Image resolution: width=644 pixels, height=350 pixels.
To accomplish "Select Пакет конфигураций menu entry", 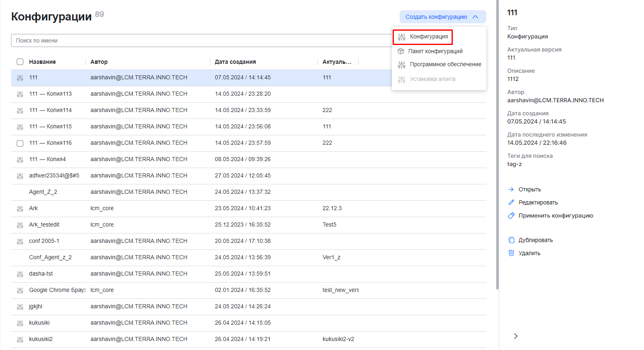I will 435,51.
